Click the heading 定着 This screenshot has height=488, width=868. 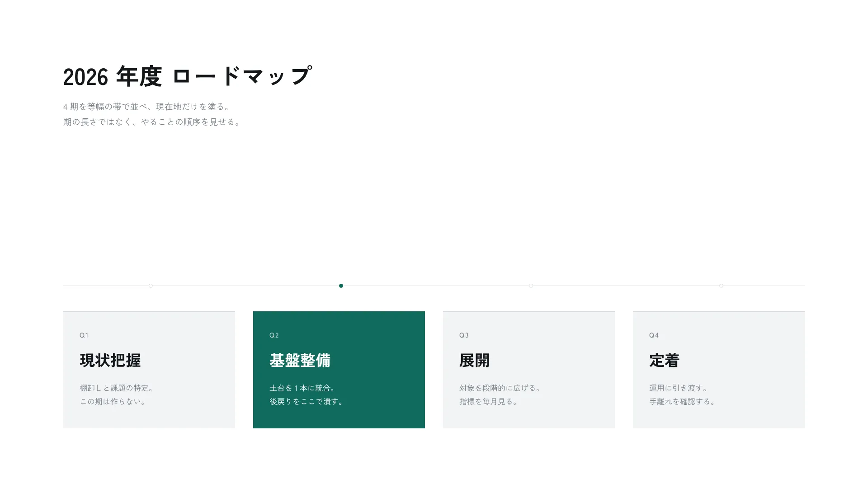click(x=665, y=361)
